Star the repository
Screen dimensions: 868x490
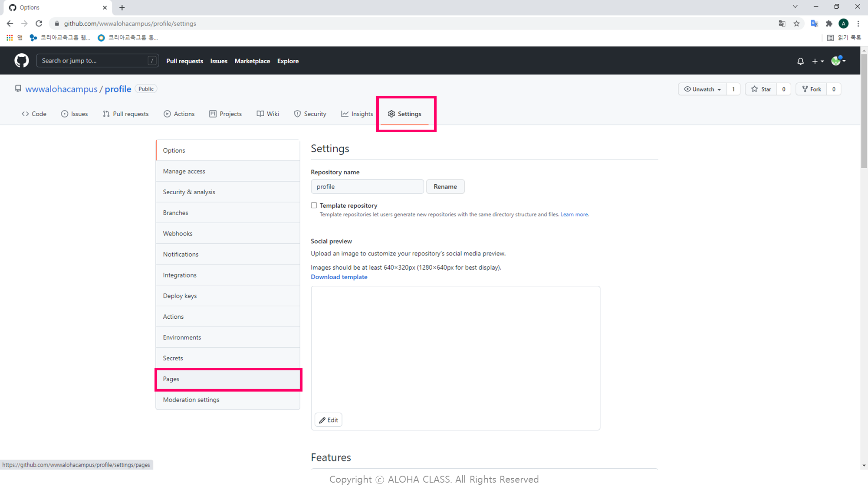click(761, 89)
